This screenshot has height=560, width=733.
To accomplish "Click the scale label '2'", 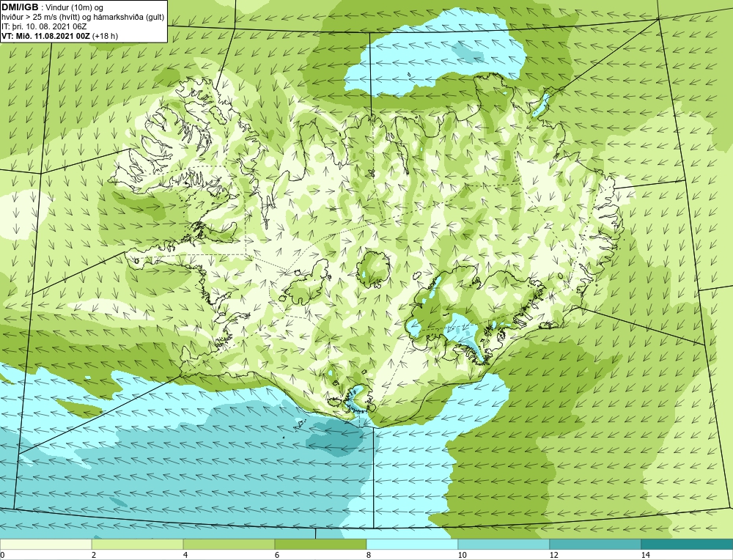I will click(94, 555).
